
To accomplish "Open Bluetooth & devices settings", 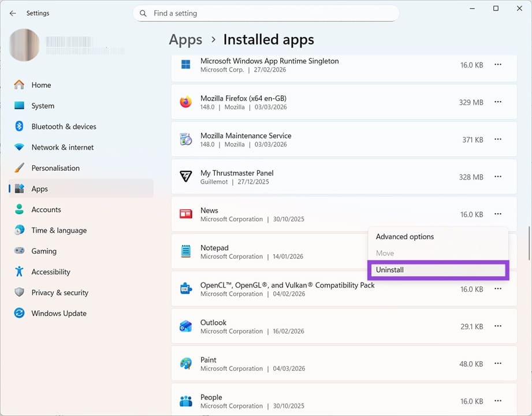I will coord(64,126).
